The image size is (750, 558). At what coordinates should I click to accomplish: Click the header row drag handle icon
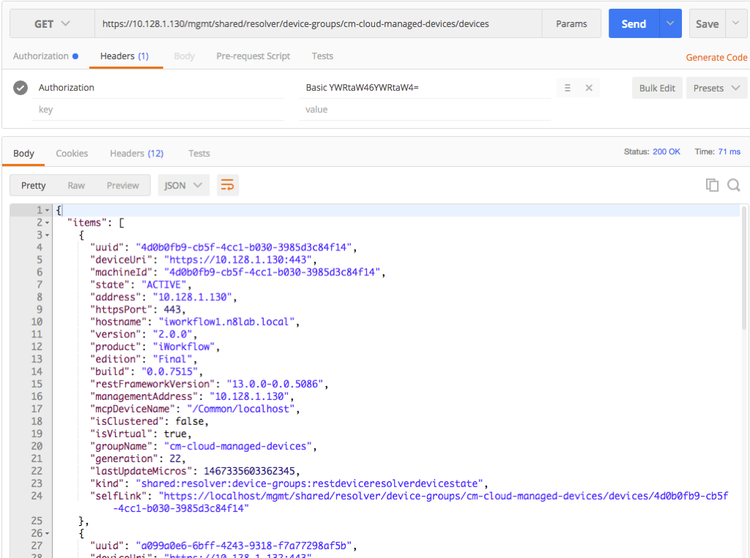click(567, 88)
